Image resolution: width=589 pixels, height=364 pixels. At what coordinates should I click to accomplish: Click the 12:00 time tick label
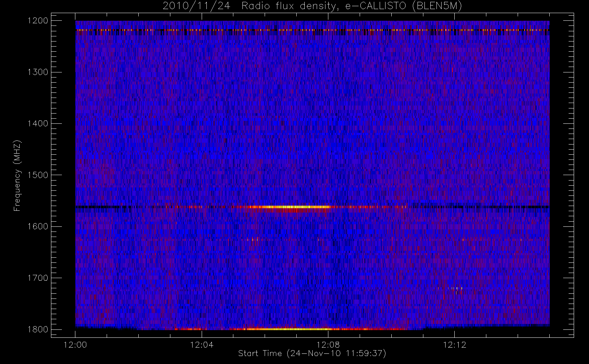pos(75,345)
